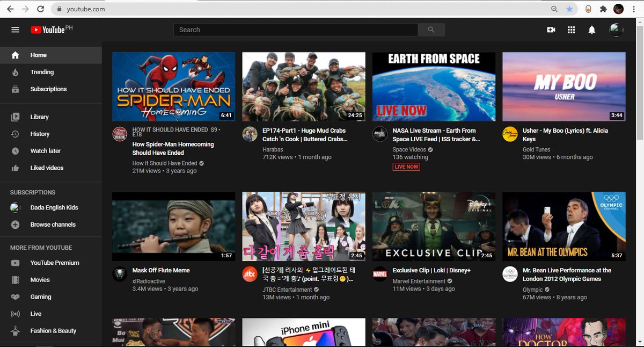Click the search magnifier button
The image size is (644, 347).
[431, 30]
